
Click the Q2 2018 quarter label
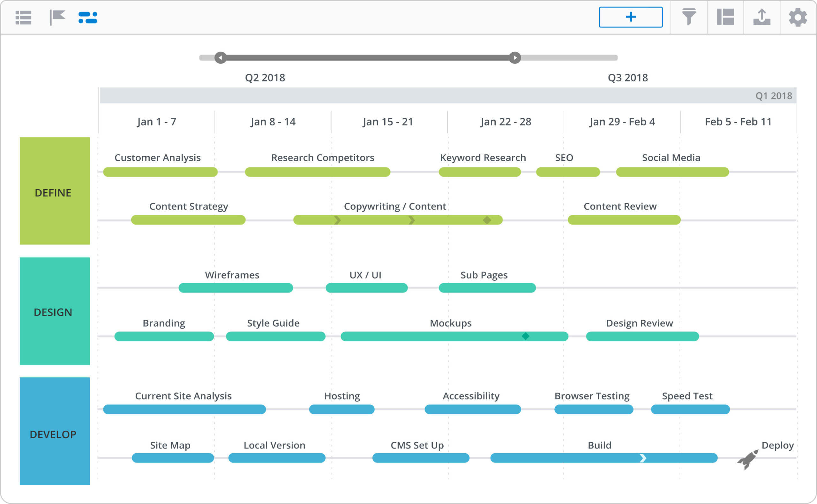[265, 78]
